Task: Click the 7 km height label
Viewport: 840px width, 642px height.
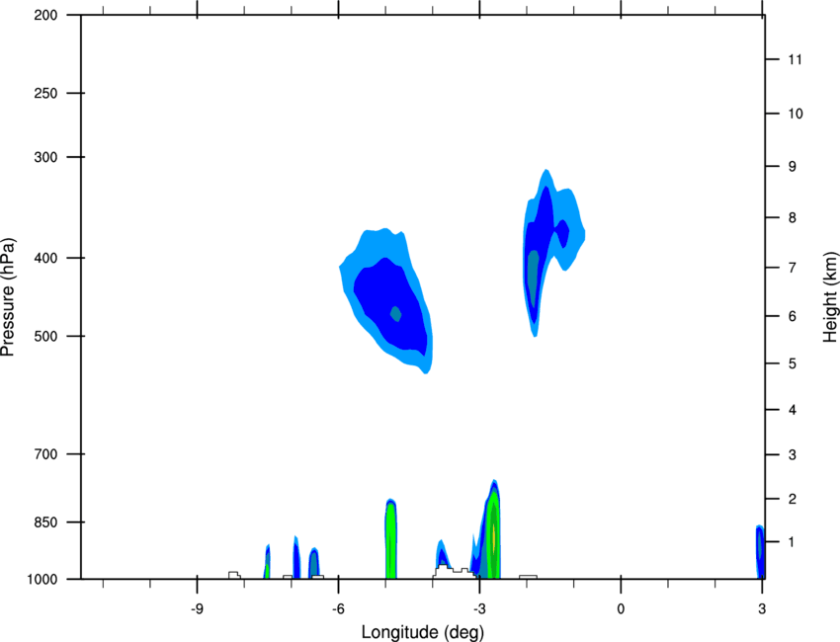Action: pyautogui.click(x=793, y=268)
